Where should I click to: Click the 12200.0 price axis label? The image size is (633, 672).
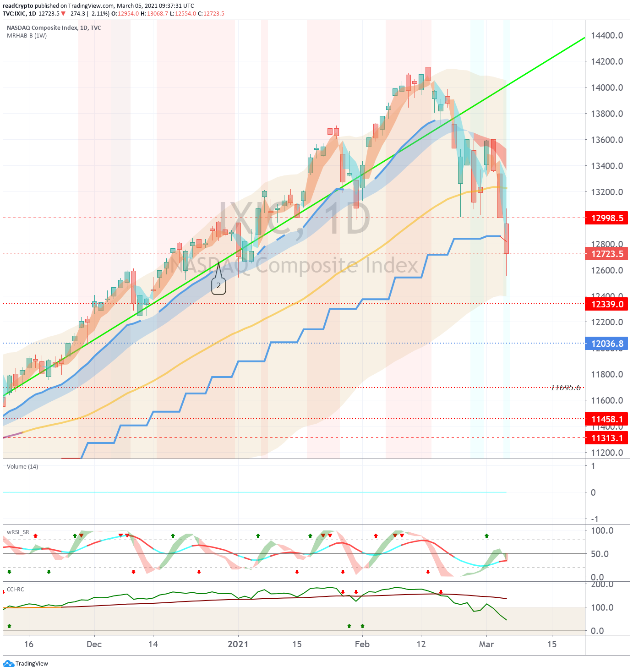607,322
